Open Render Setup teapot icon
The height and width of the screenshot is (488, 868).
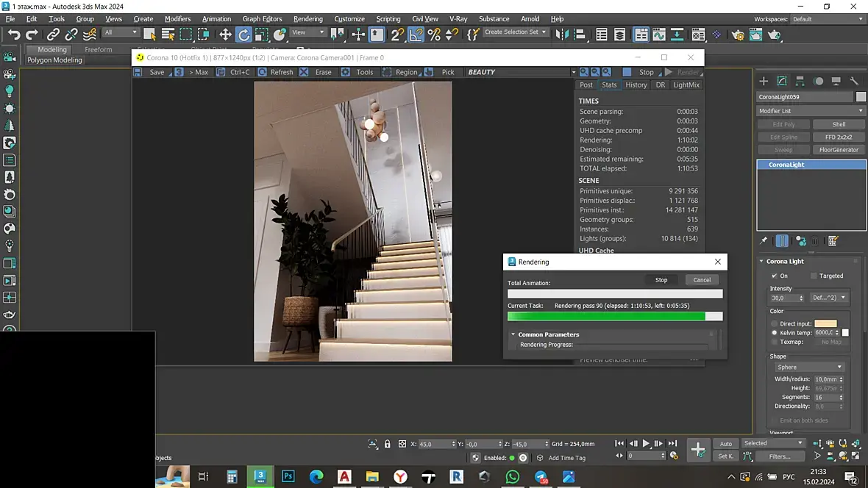tap(736, 35)
